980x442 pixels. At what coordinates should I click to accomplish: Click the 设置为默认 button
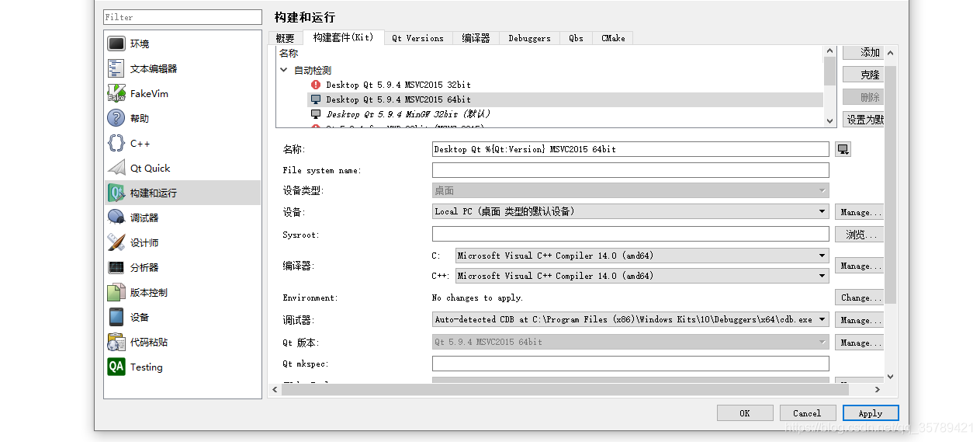point(863,120)
